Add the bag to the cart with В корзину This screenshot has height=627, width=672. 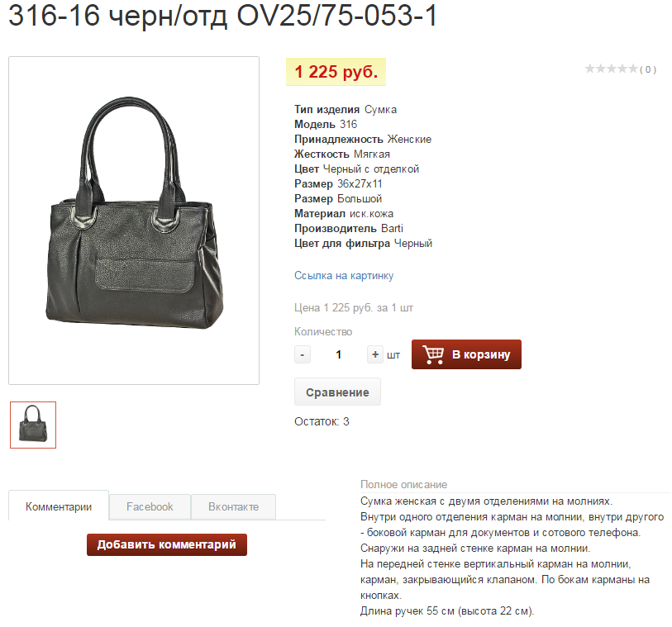[x=466, y=354]
